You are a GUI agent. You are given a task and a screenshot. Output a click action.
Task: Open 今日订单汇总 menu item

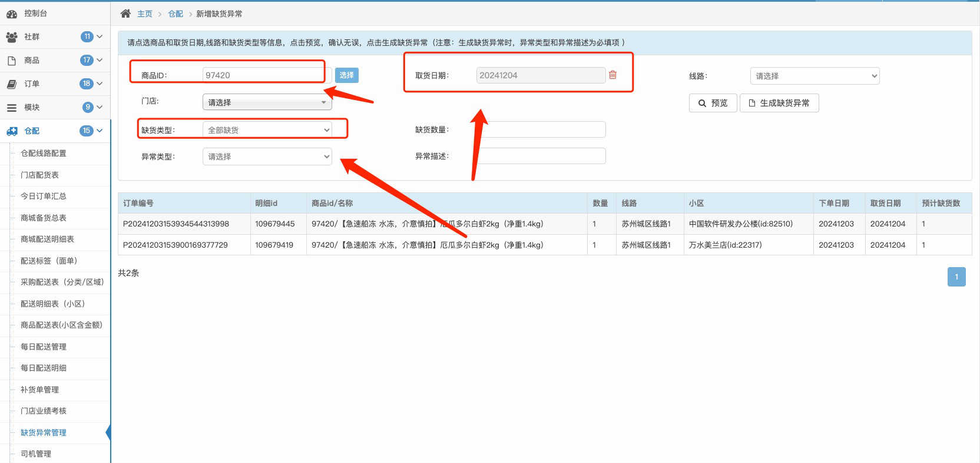point(44,196)
